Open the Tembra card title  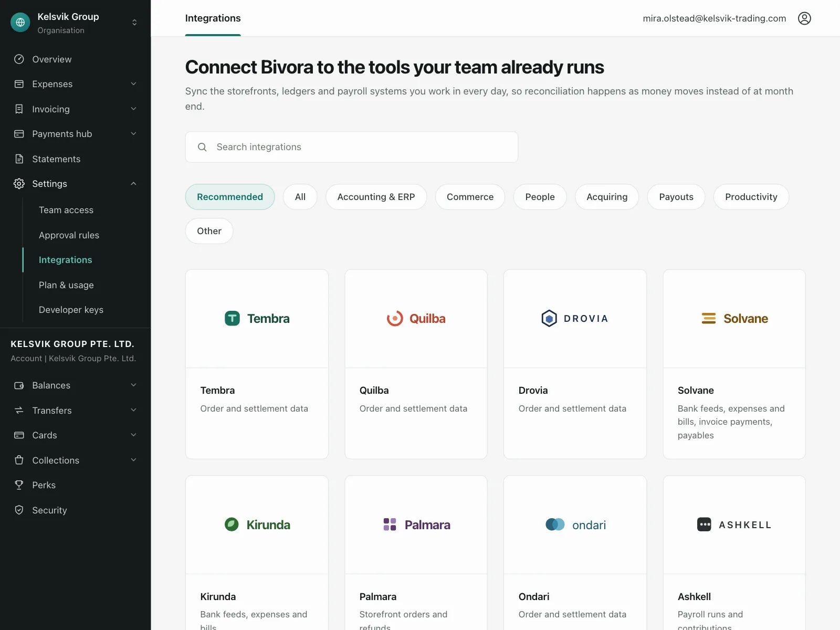(x=217, y=391)
